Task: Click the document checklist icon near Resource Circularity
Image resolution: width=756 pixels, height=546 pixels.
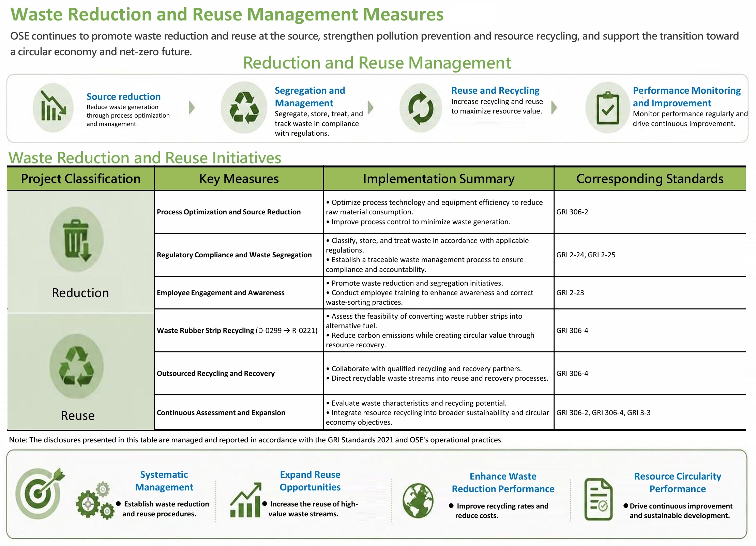Action: [x=599, y=499]
